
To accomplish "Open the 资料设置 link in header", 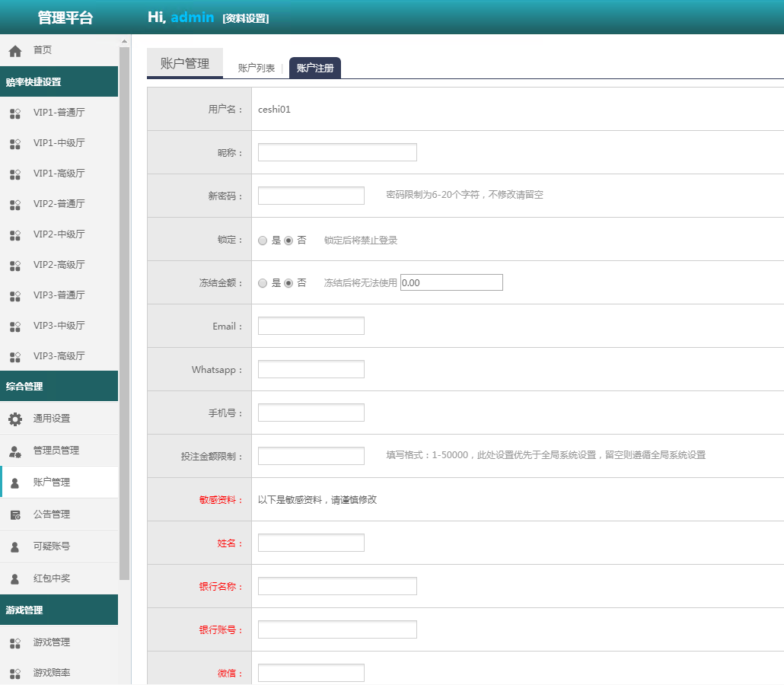I will (x=245, y=18).
